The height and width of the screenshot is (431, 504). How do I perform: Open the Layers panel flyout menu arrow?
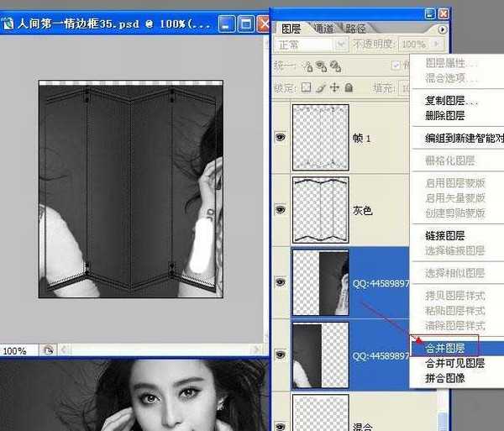(443, 29)
